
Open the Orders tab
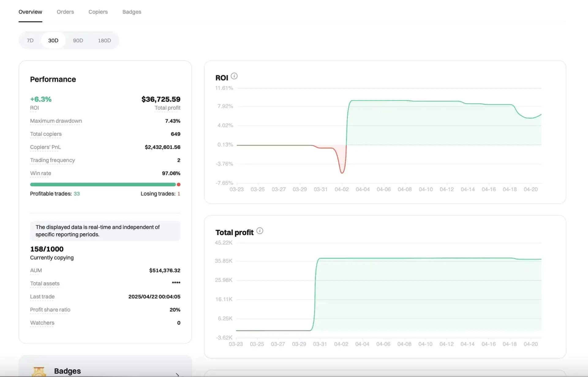click(65, 12)
